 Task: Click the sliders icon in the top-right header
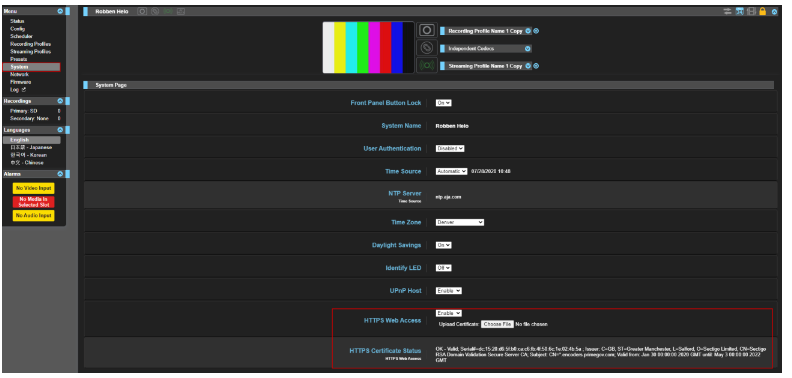click(727, 11)
